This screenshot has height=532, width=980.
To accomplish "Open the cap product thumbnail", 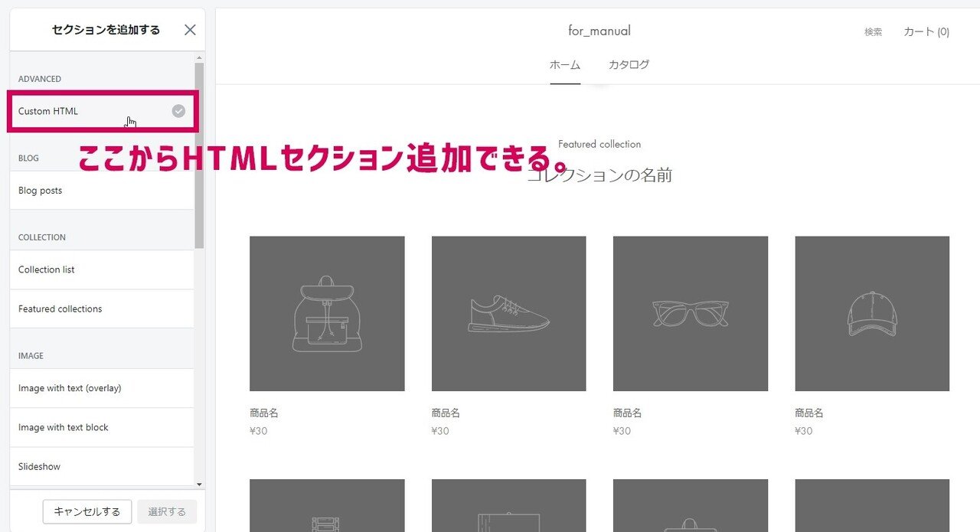I will point(872,314).
